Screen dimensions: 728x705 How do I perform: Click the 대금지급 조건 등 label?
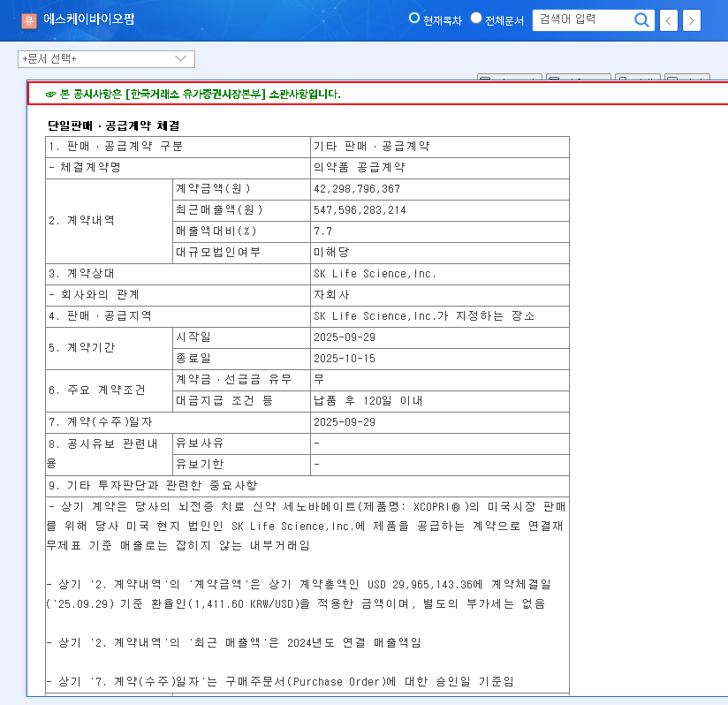[224, 400]
